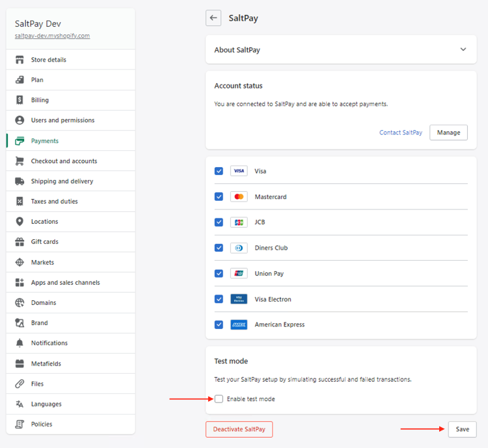Go to Locations settings
The width and height of the screenshot is (488, 448).
tap(71, 222)
